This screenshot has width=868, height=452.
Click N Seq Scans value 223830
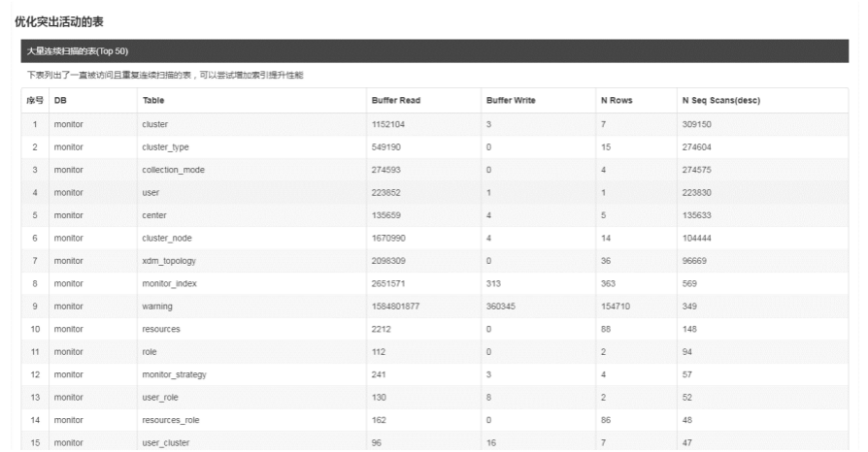tap(696, 192)
